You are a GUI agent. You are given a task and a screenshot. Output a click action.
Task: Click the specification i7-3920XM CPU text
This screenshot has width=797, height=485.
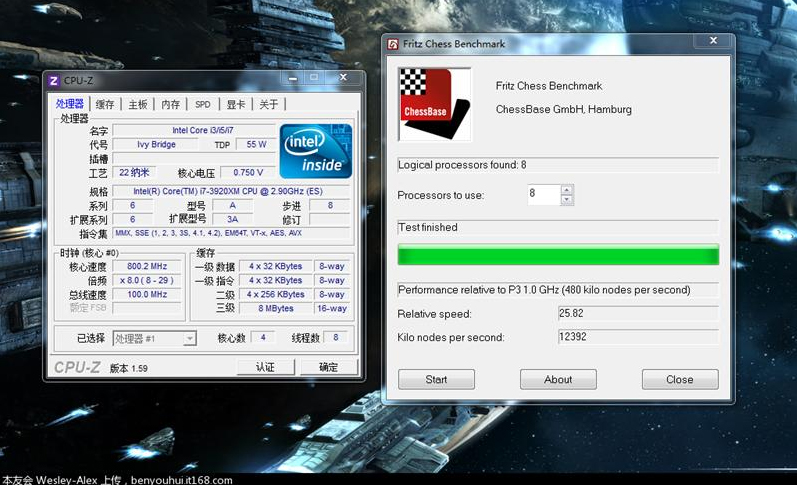228,191
